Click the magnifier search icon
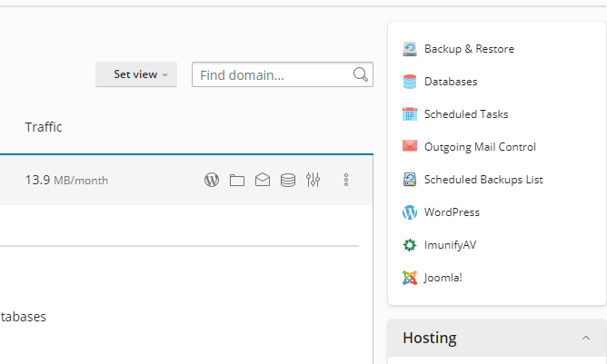This screenshot has width=607, height=364. [x=361, y=74]
